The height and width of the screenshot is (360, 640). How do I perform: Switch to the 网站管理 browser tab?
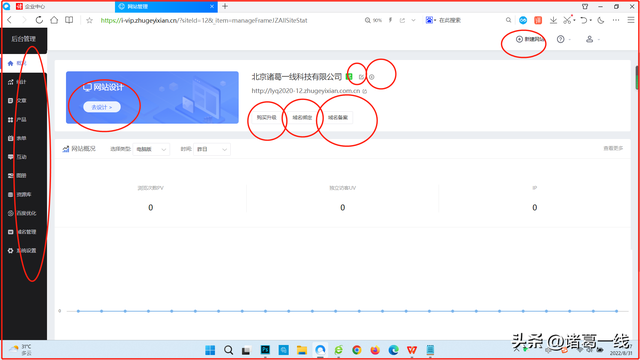[x=167, y=7]
